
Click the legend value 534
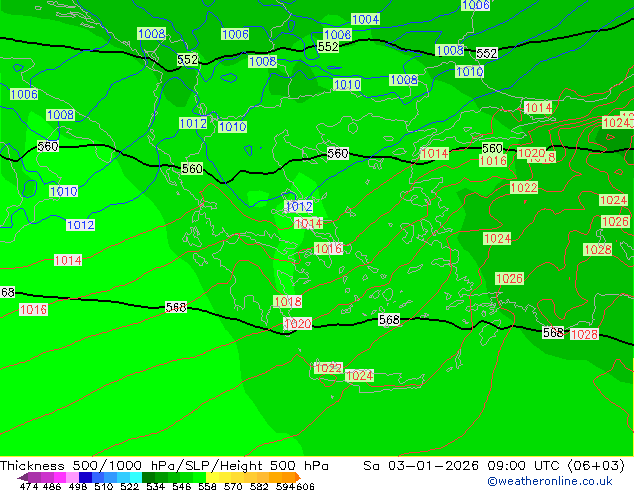pyautogui.click(x=155, y=486)
